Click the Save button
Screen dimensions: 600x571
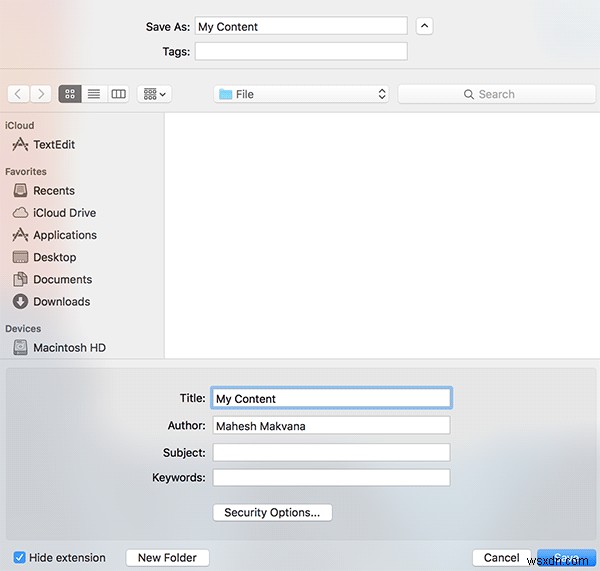566,558
